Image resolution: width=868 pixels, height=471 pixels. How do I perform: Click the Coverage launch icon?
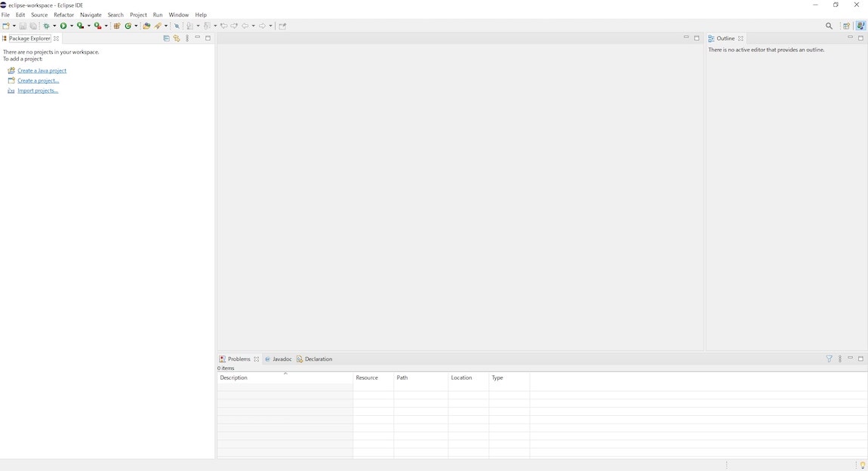coord(81,26)
